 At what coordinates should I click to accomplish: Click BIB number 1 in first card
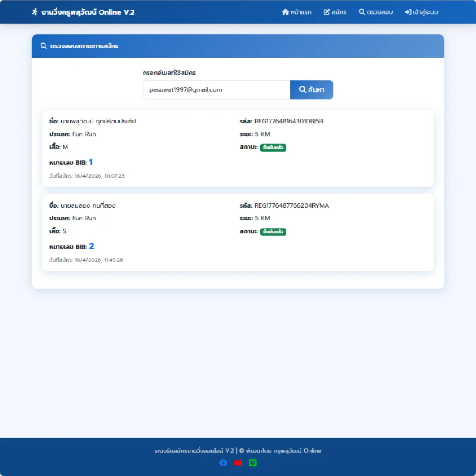pos(91,162)
